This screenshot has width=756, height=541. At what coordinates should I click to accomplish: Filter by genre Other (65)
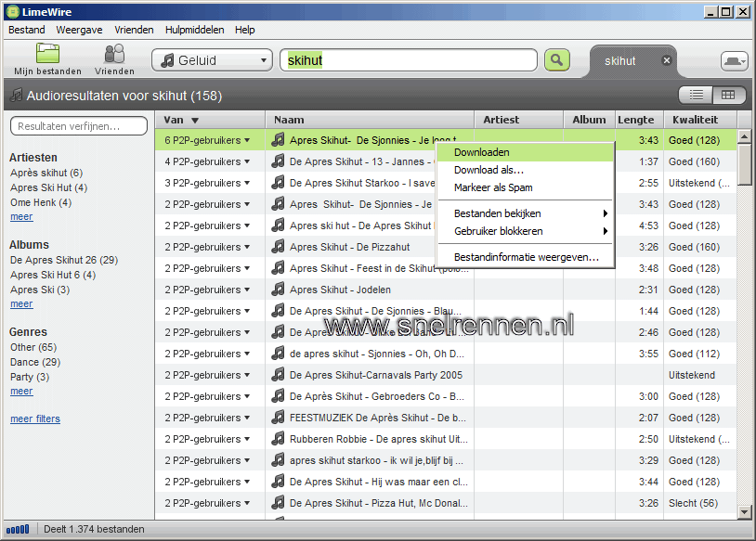(33, 347)
